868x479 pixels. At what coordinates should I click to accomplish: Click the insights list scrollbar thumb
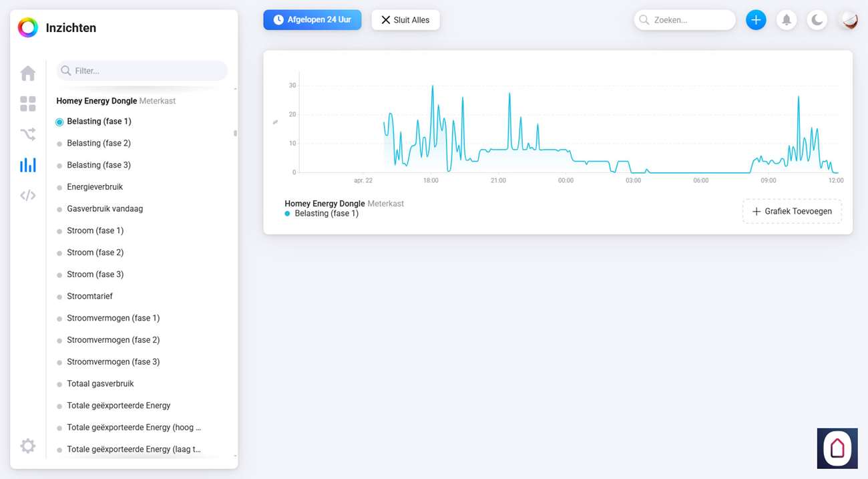235,133
